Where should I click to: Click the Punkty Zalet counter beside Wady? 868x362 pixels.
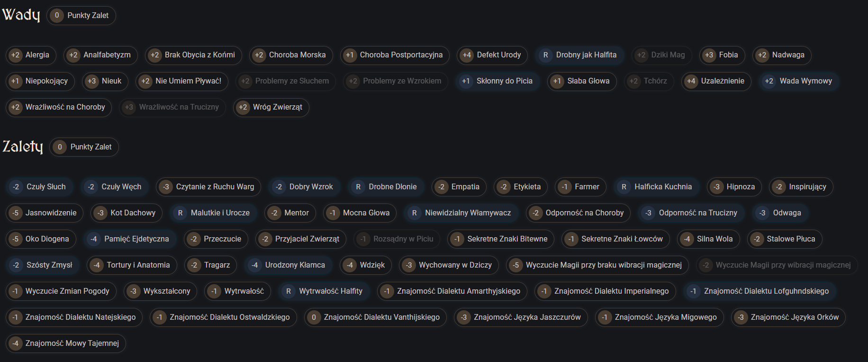(81, 16)
